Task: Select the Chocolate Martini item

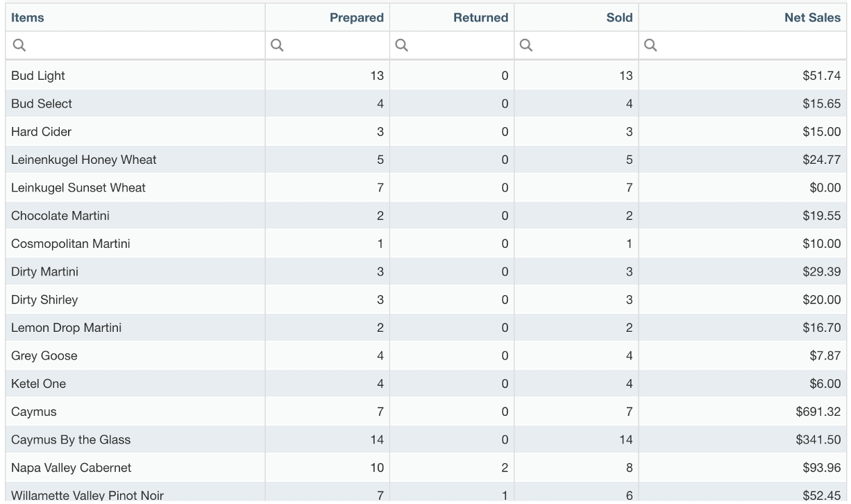Action: tap(60, 216)
